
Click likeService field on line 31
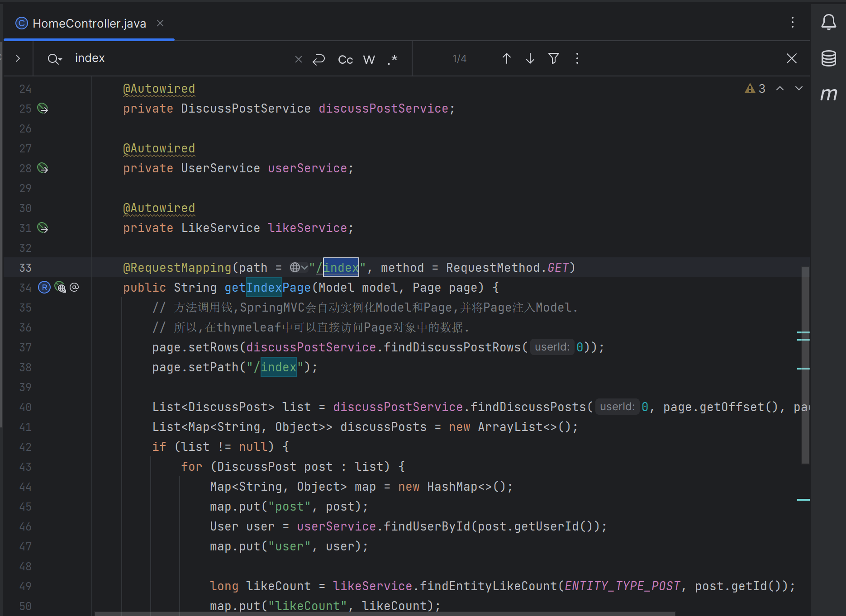coord(308,228)
